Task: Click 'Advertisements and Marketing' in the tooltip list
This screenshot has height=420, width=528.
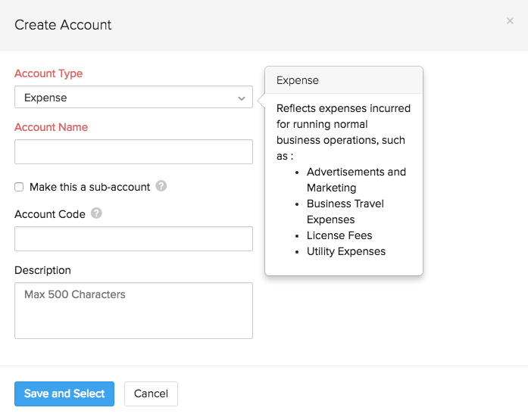Action: pos(356,179)
